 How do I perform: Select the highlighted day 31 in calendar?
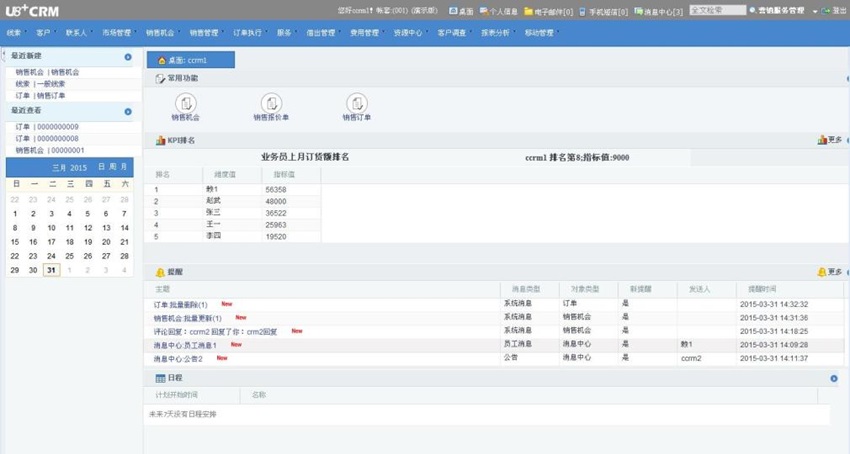click(x=51, y=270)
